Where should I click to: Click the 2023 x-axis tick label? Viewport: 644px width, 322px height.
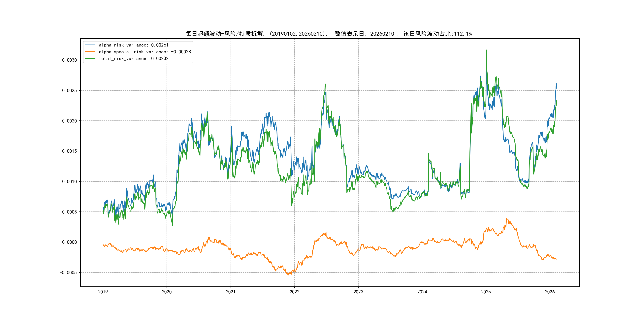click(358, 292)
